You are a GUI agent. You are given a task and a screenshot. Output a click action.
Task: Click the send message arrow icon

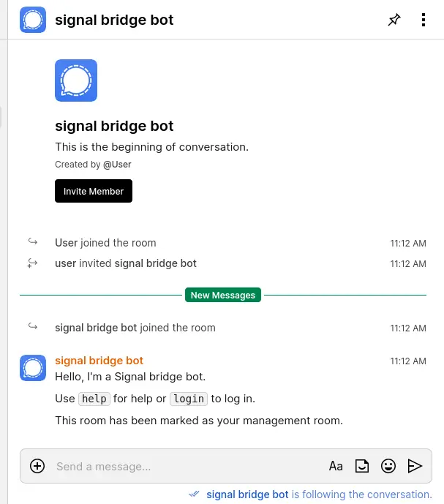tap(415, 466)
